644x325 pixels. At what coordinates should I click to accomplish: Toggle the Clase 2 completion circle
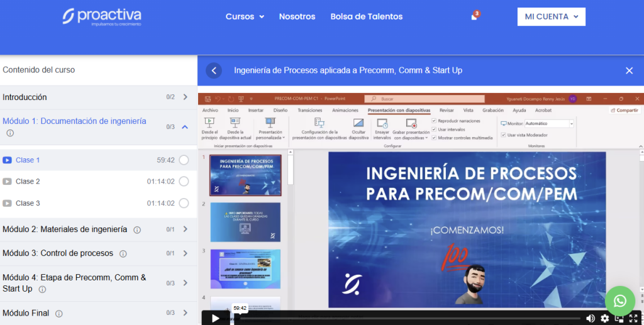pyautogui.click(x=184, y=182)
